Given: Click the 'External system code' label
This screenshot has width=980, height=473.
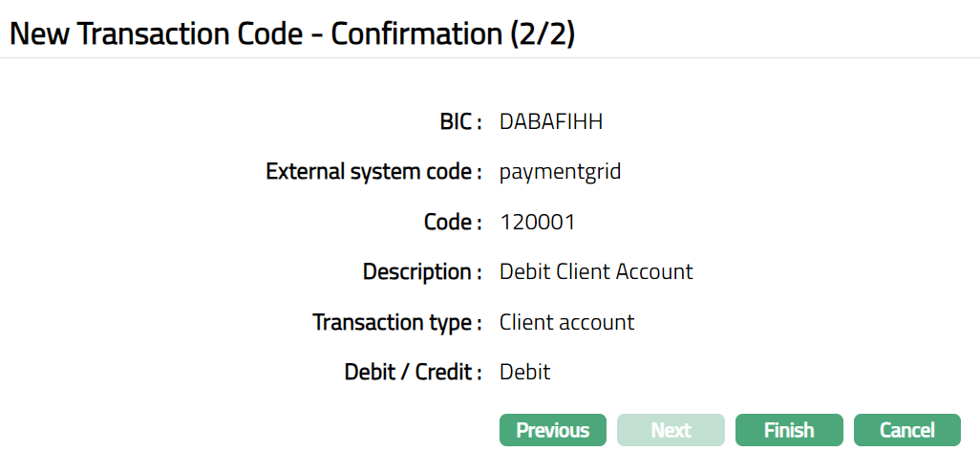Looking at the screenshot, I should (373, 172).
